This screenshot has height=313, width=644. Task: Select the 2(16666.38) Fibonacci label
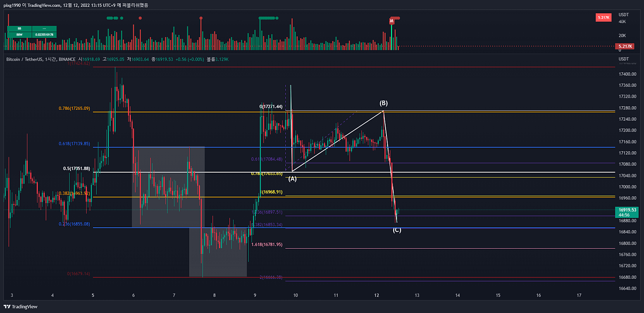point(271,278)
